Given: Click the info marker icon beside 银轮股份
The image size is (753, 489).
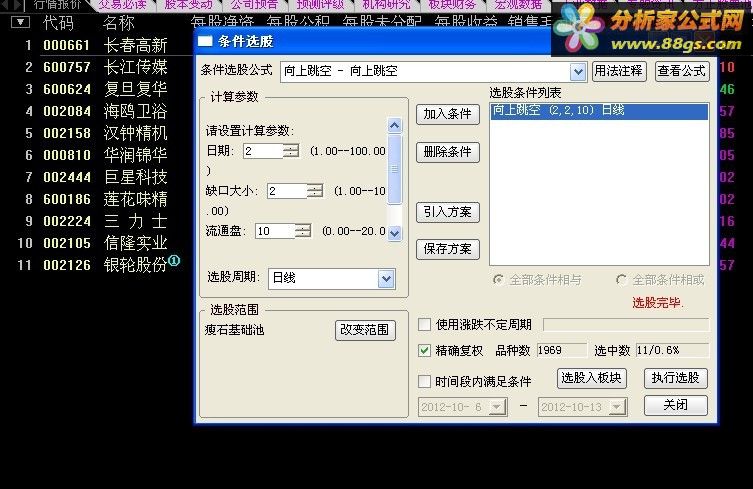Looking at the screenshot, I should (x=174, y=261).
